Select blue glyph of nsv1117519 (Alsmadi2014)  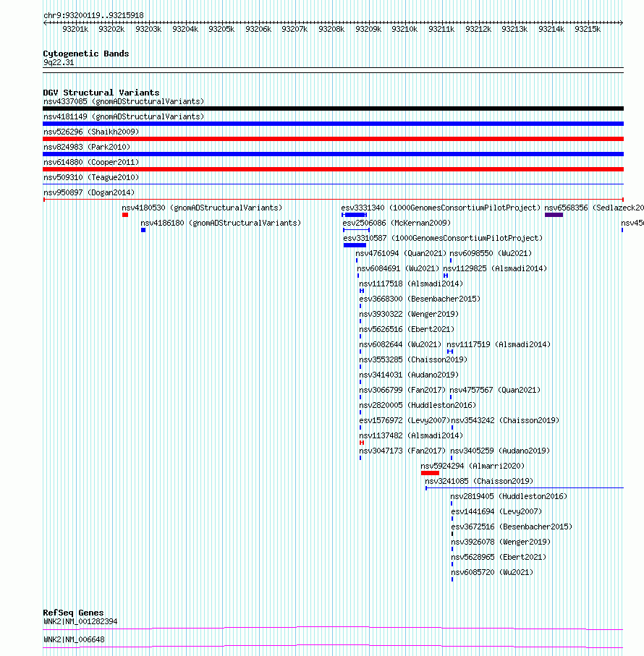pyautogui.click(x=450, y=352)
